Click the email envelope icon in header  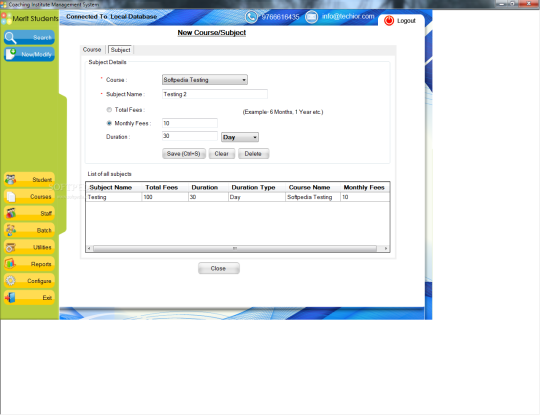point(311,17)
